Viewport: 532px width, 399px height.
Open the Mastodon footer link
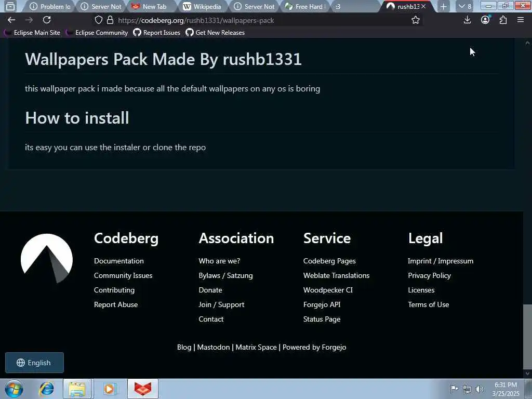[x=214, y=347]
